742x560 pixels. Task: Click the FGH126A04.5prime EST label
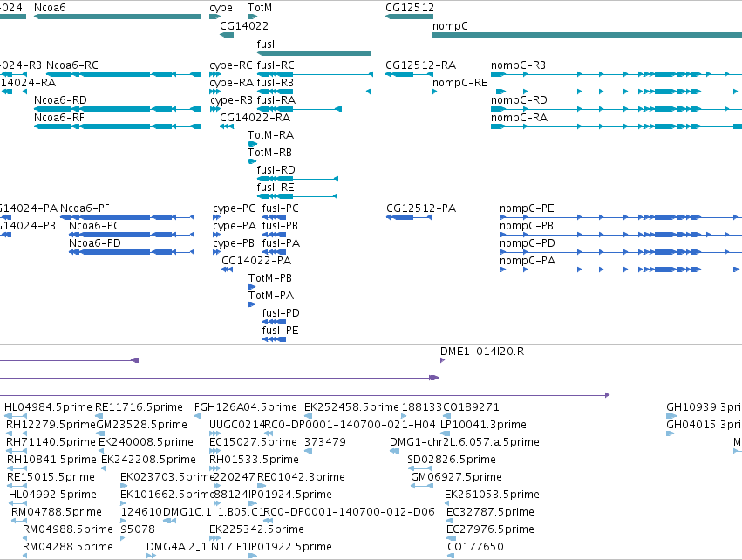tap(245, 407)
